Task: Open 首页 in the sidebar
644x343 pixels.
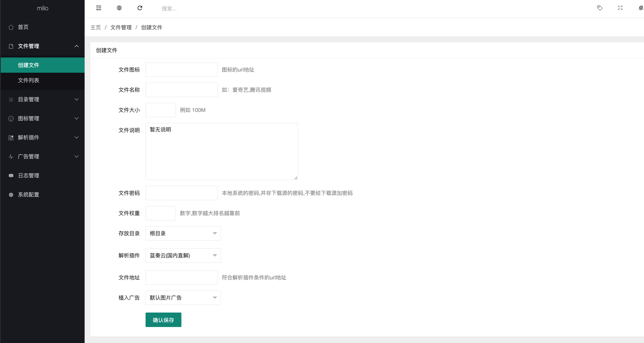Action: [42, 27]
